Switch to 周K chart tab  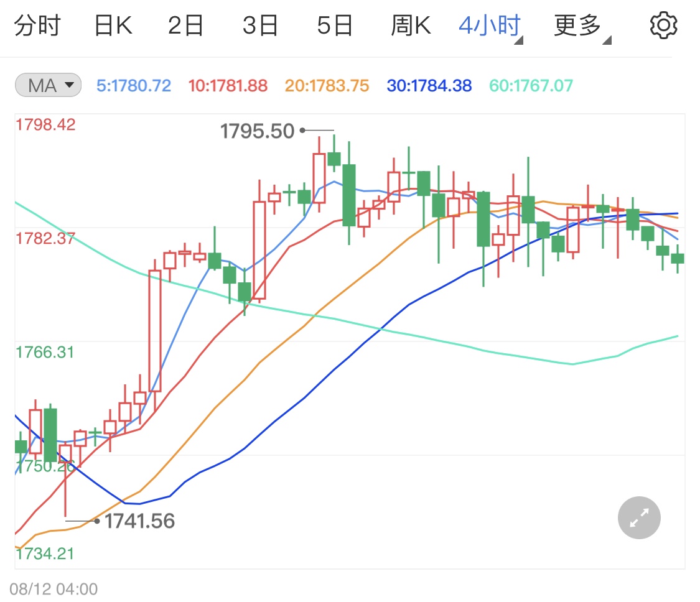pos(411,26)
